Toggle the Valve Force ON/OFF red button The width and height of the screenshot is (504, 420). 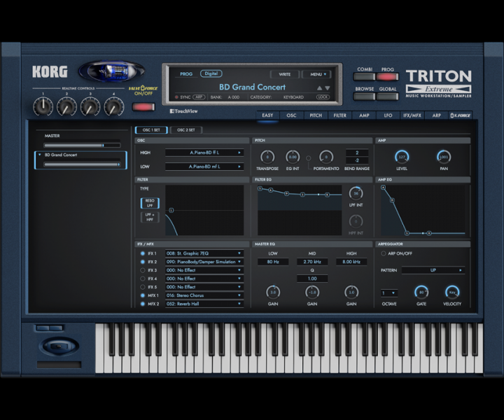143,106
